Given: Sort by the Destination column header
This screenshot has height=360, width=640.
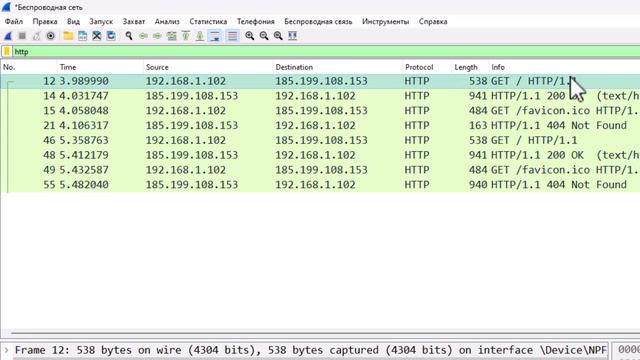Looking at the screenshot, I should click(338, 67).
